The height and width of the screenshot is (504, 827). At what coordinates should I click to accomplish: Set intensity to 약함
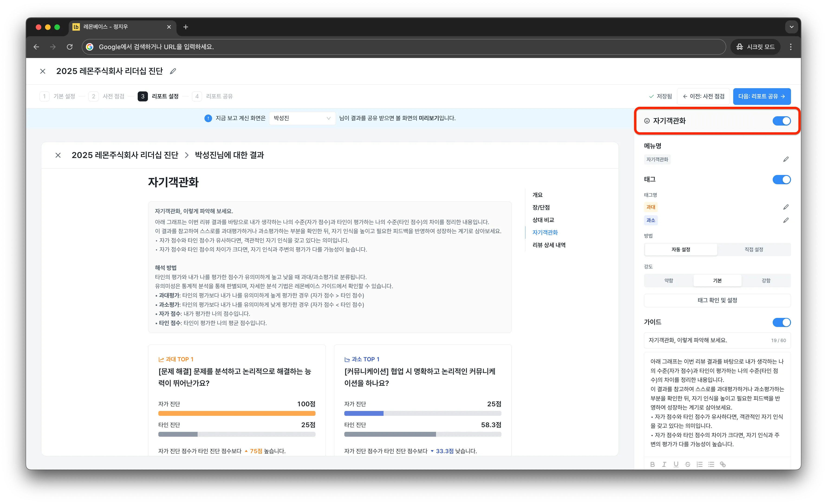(x=669, y=280)
